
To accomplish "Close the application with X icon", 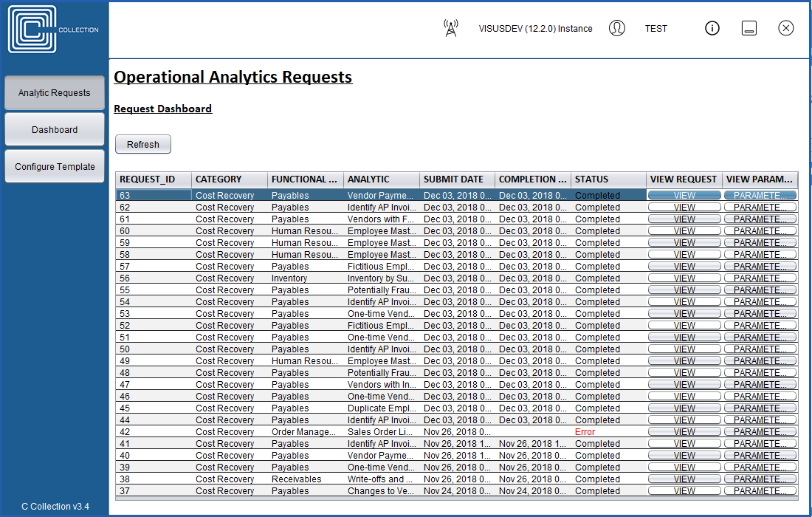I will pos(785,29).
